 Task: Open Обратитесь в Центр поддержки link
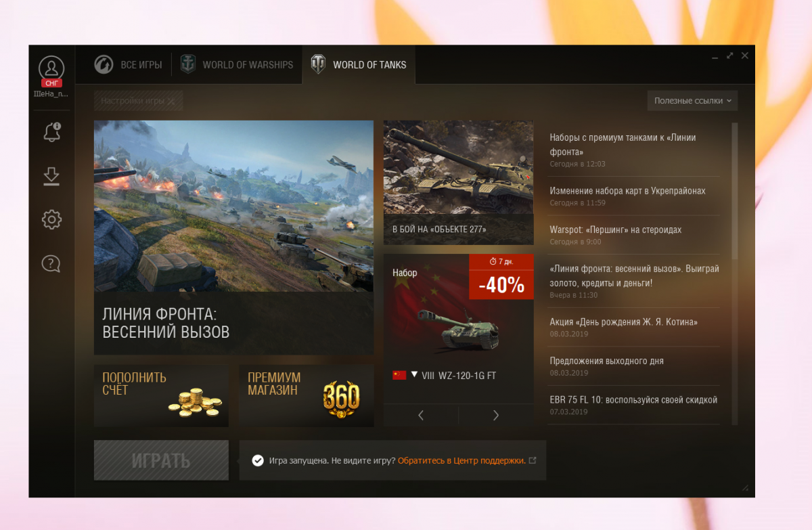(461, 460)
